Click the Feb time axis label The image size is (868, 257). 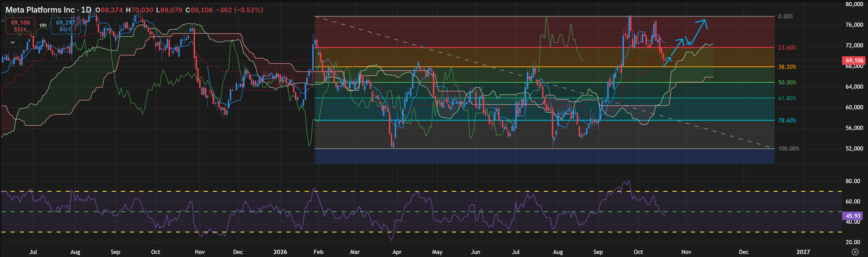tap(318, 252)
